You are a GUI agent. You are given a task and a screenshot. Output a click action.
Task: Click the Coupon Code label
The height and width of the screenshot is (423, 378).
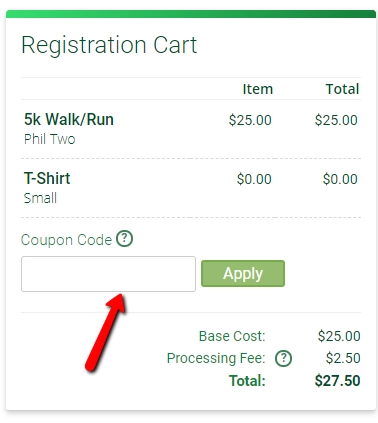(x=66, y=240)
